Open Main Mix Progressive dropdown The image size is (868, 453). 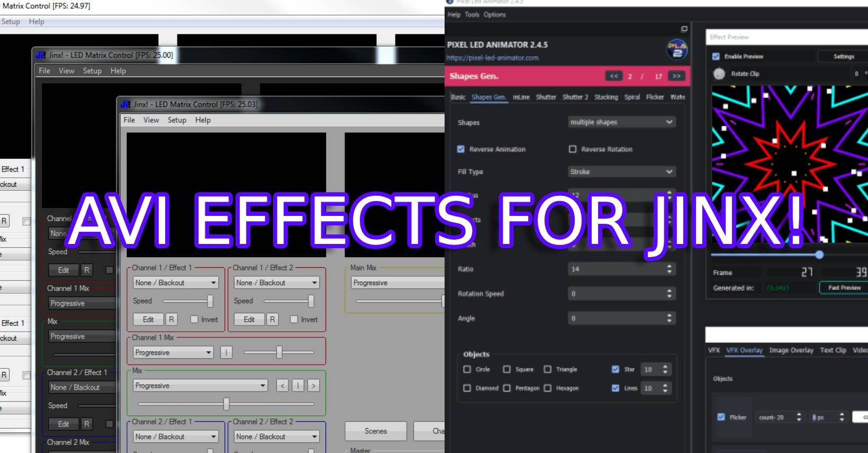(x=398, y=283)
